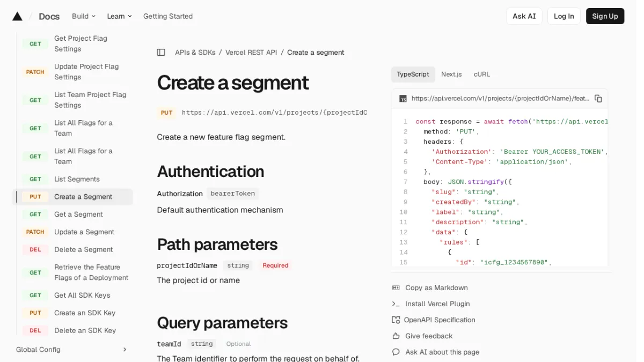Click the OpenAPI Specification icon

click(396, 320)
